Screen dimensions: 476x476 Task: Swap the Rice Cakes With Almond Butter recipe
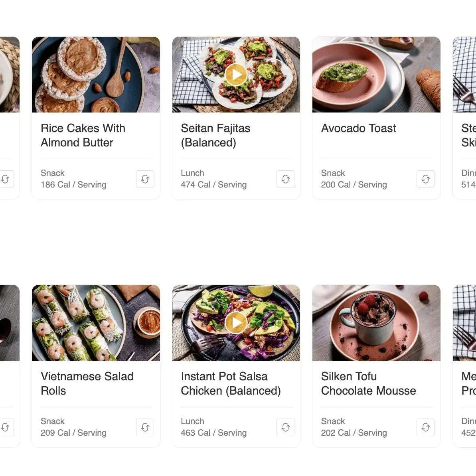click(x=145, y=179)
